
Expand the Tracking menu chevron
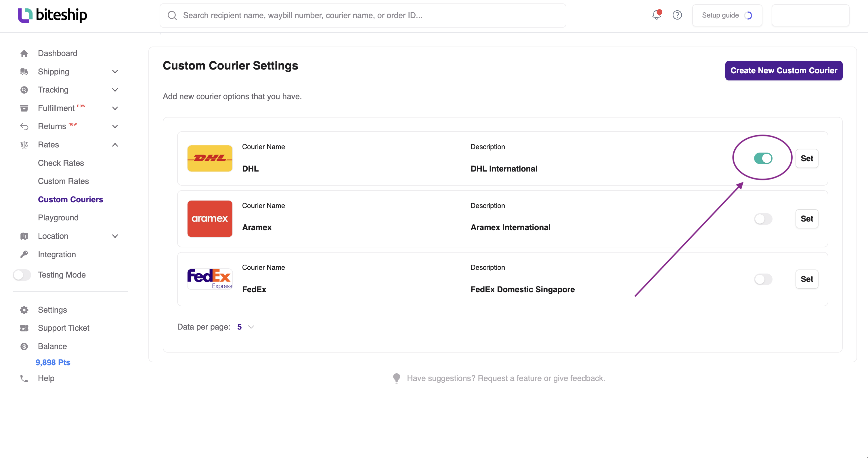click(x=115, y=90)
